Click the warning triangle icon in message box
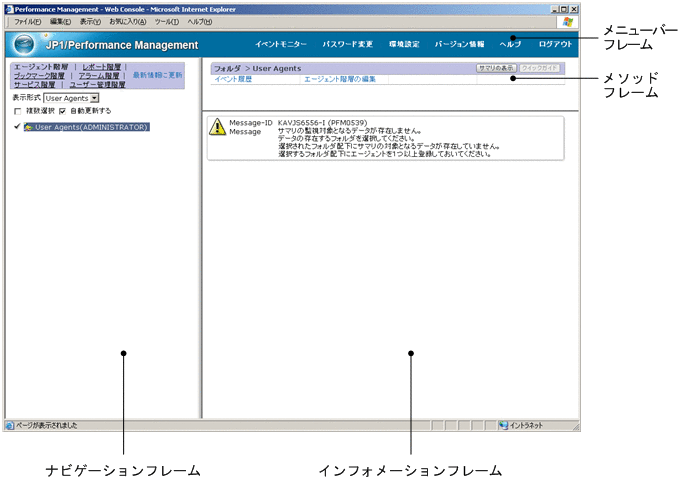The width and height of the screenshot is (680, 483). click(x=217, y=127)
